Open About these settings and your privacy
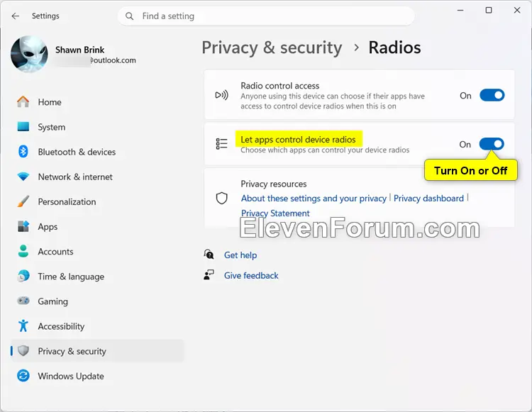Screen dimensions: 532x412 [314, 199]
